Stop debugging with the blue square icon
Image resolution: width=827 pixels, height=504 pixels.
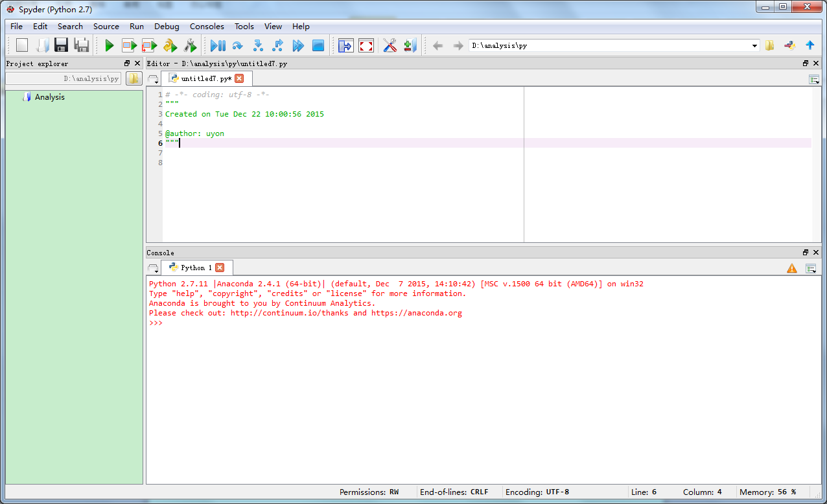point(318,45)
